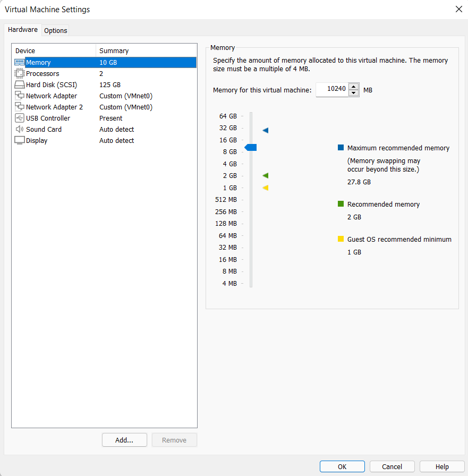Click the Add button to add hardware

point(124,440)
